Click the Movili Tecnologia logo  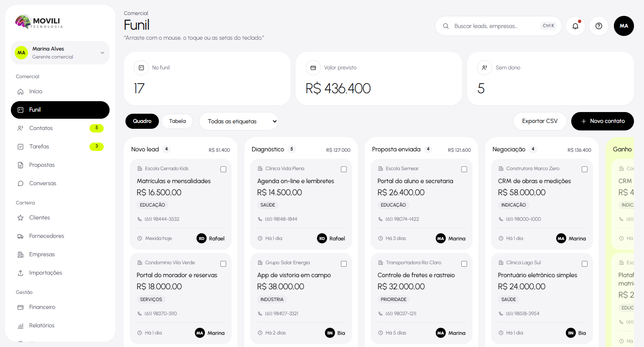point(39,22)
